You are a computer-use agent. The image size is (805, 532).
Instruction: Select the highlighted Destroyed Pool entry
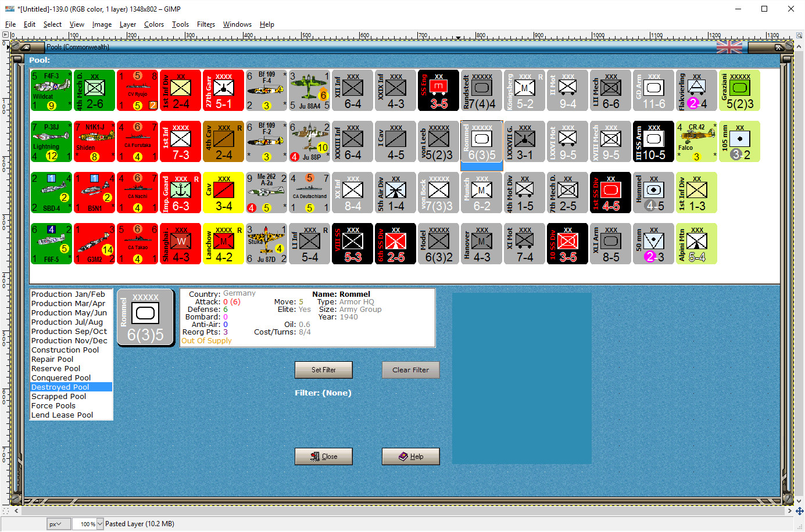pyautogui.click(x=71, y=387)
